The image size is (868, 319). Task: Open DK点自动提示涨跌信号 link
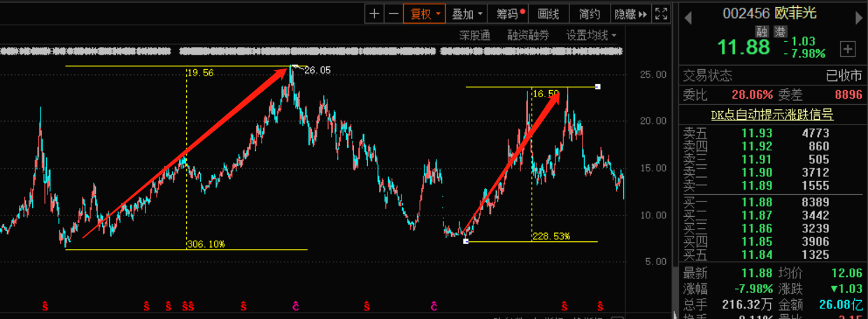click(771, 114)
